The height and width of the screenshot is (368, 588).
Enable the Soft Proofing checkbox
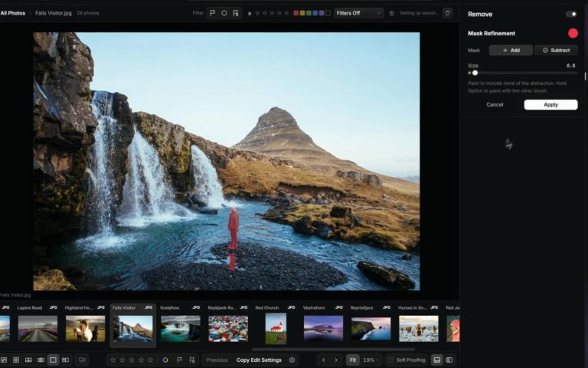[x=391, y=360]
